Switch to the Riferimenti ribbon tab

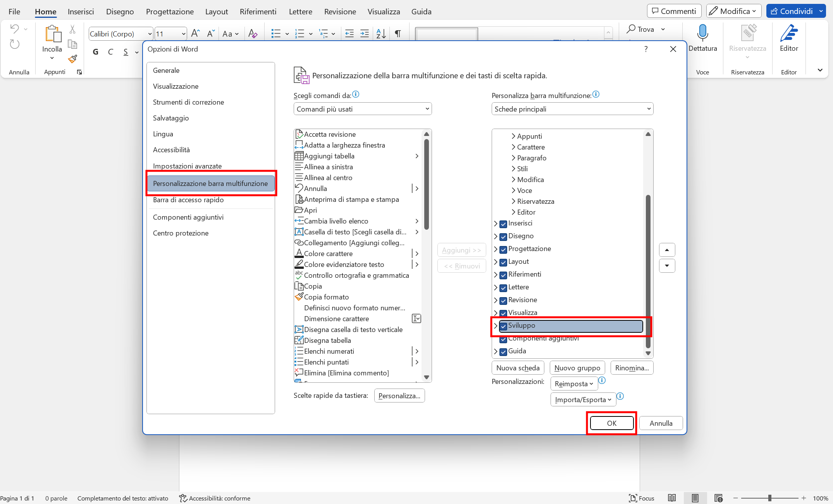[x=258, y=11]
